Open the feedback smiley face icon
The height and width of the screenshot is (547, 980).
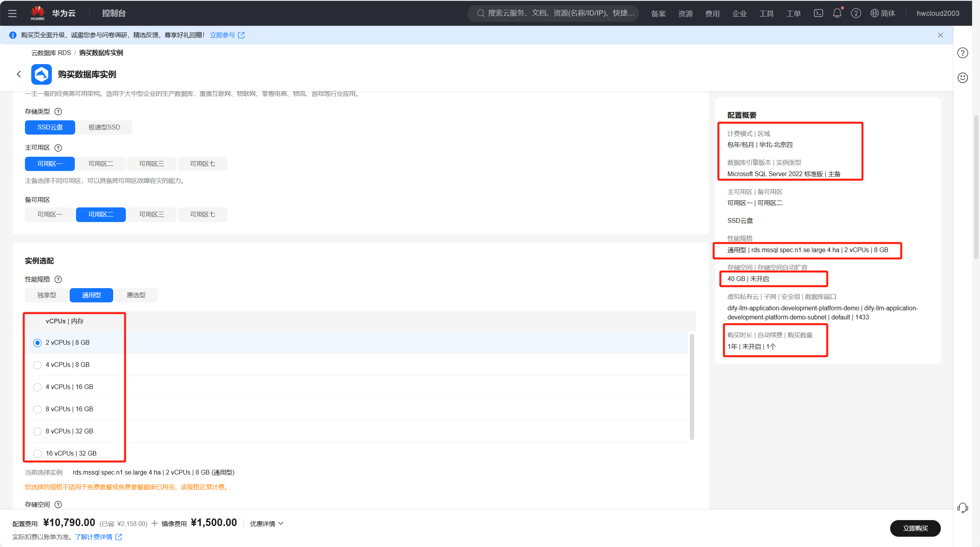(962, 78)
